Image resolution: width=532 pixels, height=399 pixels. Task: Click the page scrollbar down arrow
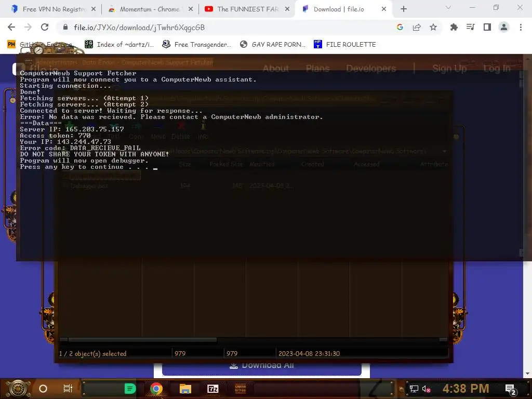pos(527,374)
